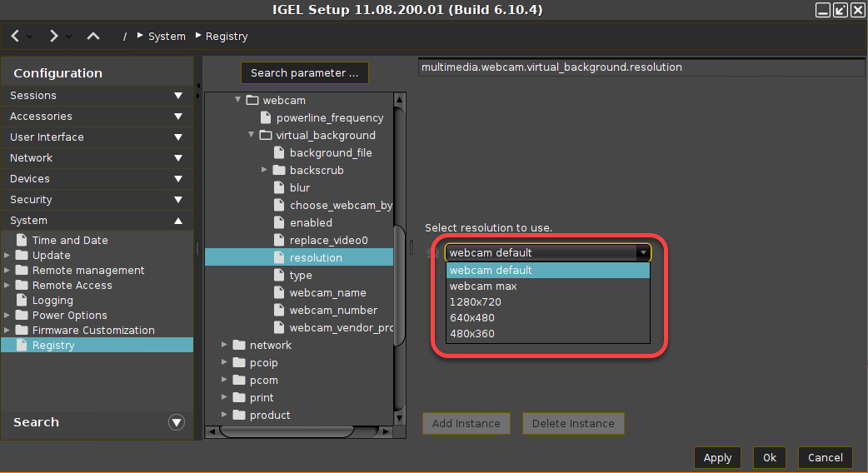Click the registry tree vertical scrollbar

coord(399,283)
